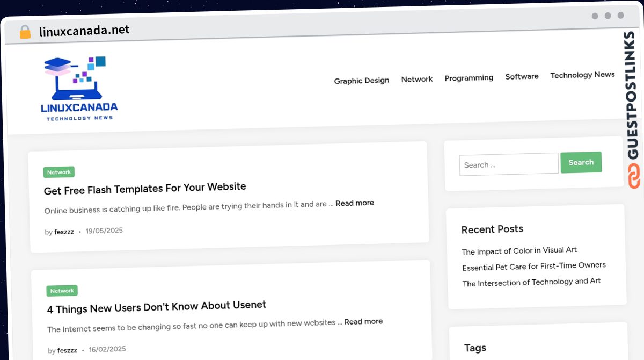Open the Technology News menu item
This screenshot has width=644, height=360.
point(582,75)
